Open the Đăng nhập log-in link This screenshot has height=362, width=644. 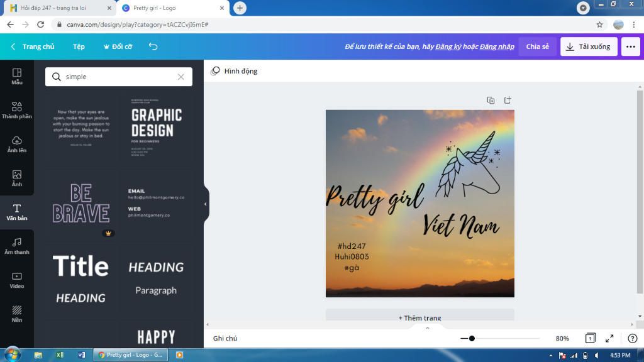[497, 47]
